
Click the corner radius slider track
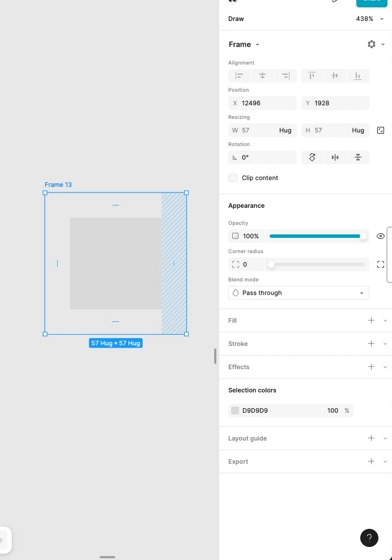pyautogui.click(x=317, y=264)
